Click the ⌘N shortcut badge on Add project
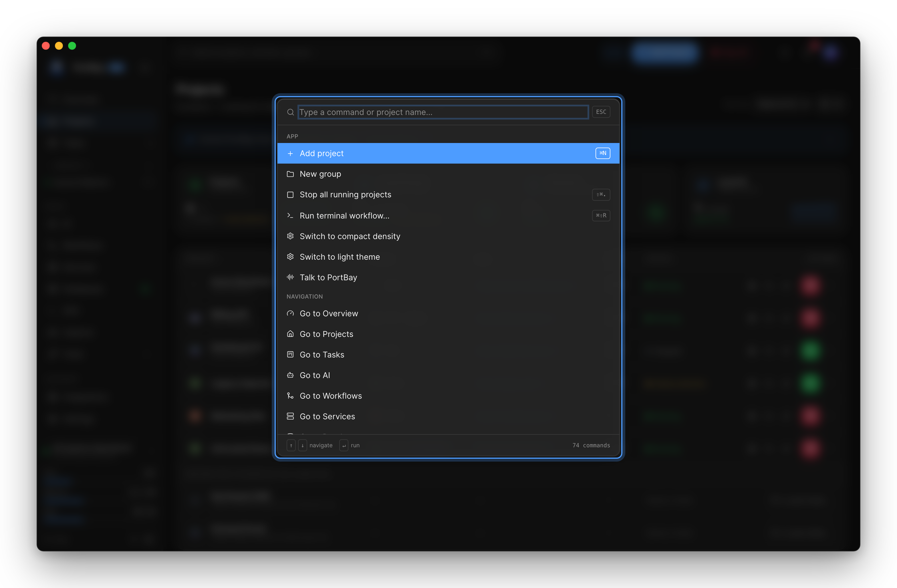The width and height of the screenshot is (897, 588). point(603,153)
